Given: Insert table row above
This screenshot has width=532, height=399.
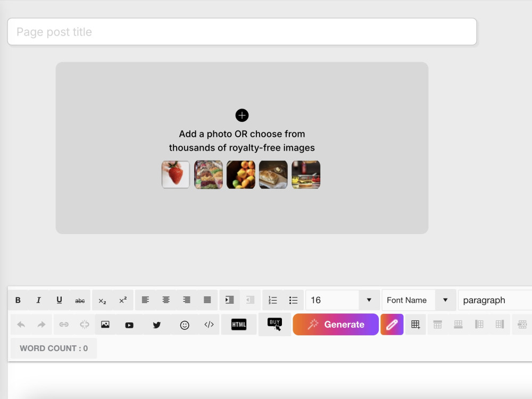Looking at the screenshot, I should 438,325.
